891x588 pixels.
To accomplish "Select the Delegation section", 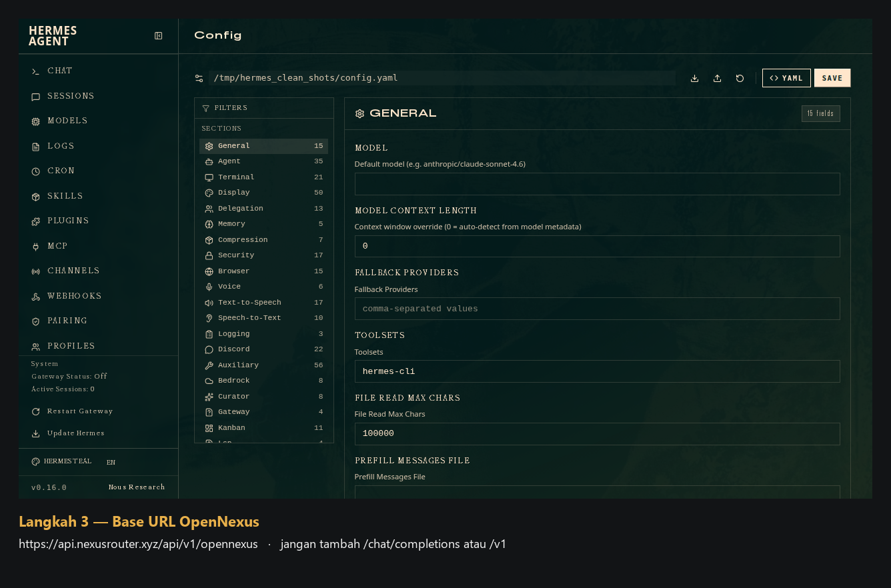I will (263, 209).
